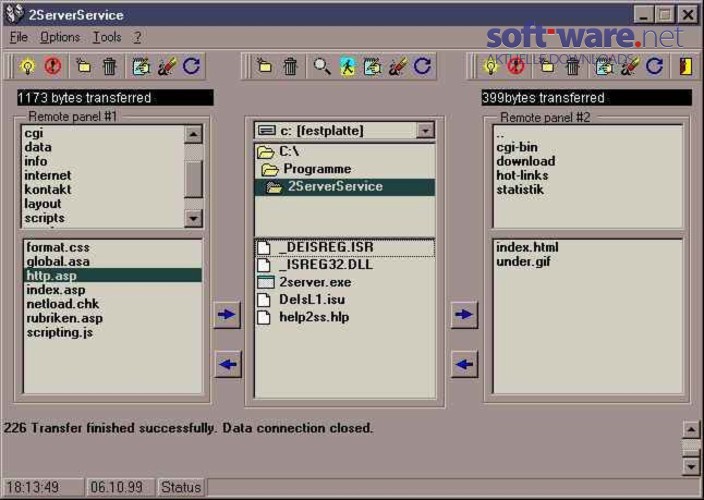Image resolution: width=704 pixels, height=500 pixels.
Task: Select file 'http.asp' in panel #1
Action: tap(112, 276)
